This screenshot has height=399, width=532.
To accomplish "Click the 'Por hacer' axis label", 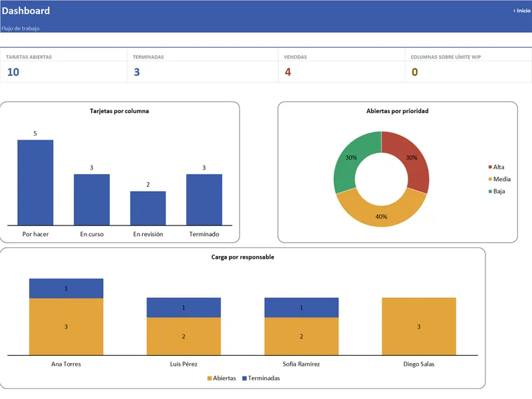I will coord(35,234).
